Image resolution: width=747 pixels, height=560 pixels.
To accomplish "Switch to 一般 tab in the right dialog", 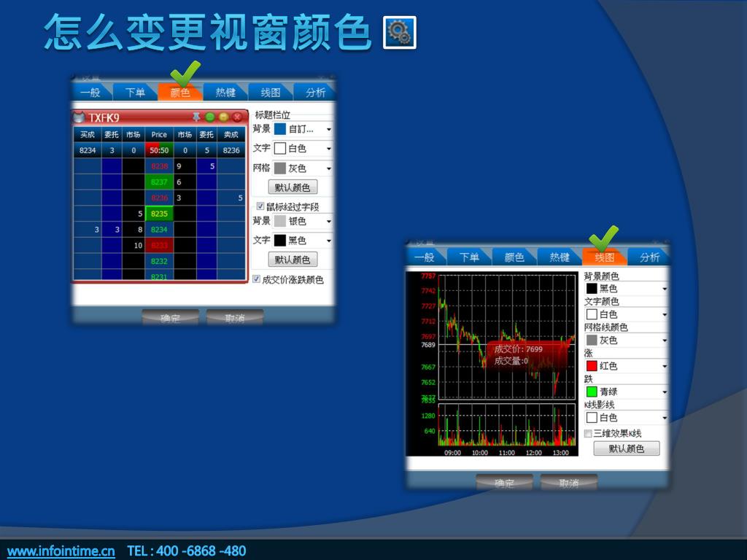I will [x=425, y=257].
